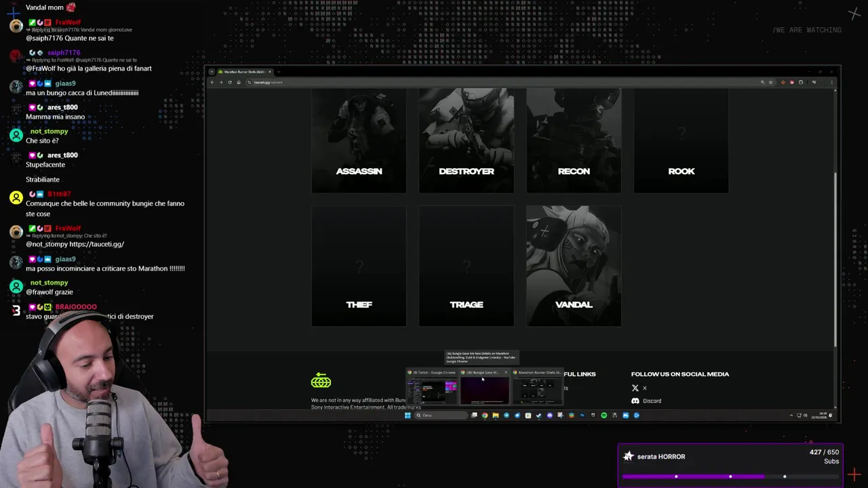Bookmark this page with the star icon
This screenshot has height=488, width=868.
coord(771,82)
